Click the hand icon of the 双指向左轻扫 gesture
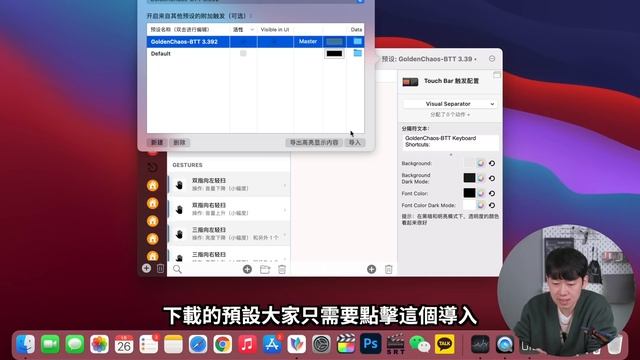Screen dimensions: 640x360 point(179,185)
